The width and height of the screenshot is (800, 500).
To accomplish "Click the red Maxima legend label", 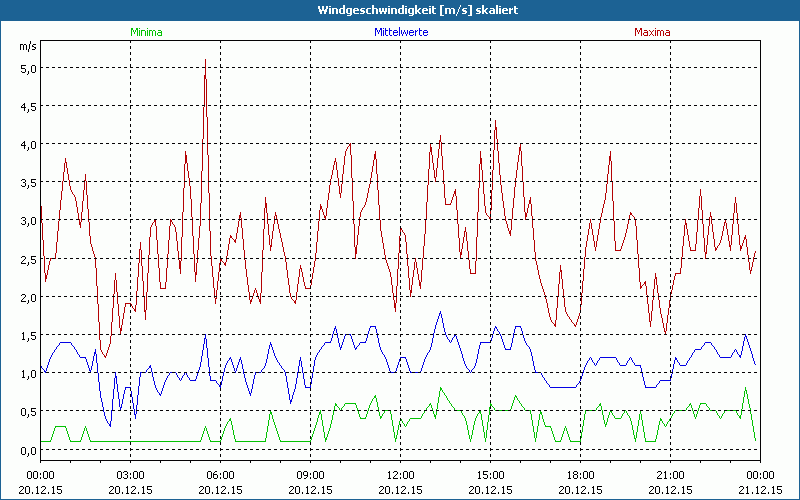I will (653, 32).
